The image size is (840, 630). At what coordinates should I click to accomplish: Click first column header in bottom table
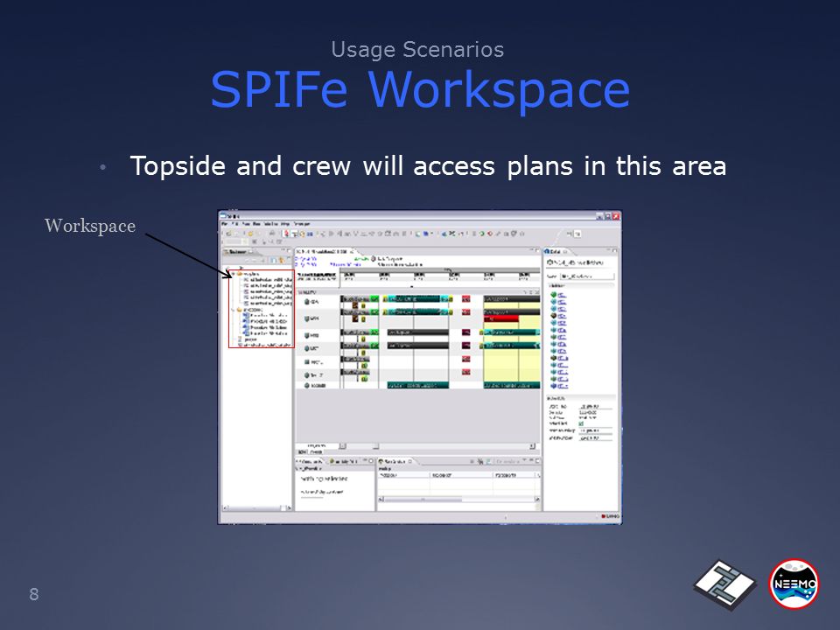[x=404, y=475]
